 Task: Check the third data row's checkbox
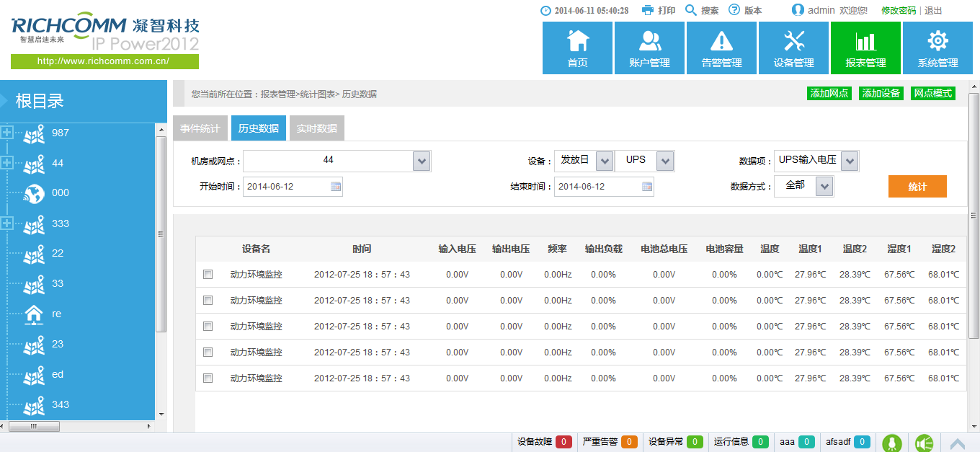click(208, 327)
